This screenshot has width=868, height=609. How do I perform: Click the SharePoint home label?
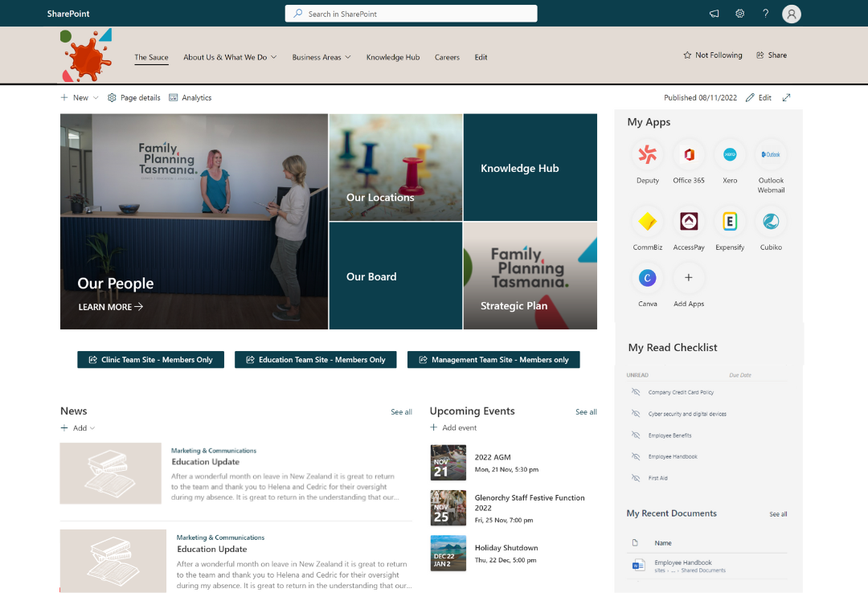point(68,14)
